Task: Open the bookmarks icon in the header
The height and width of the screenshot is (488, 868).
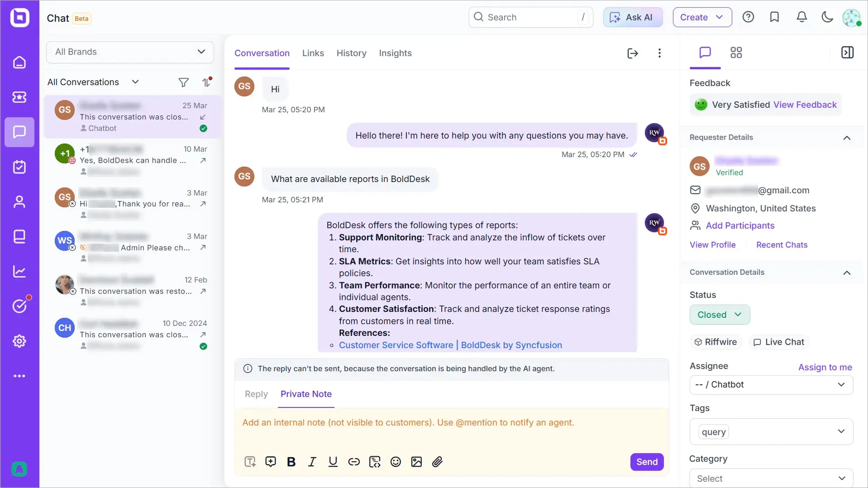Action: coord(774,17)
